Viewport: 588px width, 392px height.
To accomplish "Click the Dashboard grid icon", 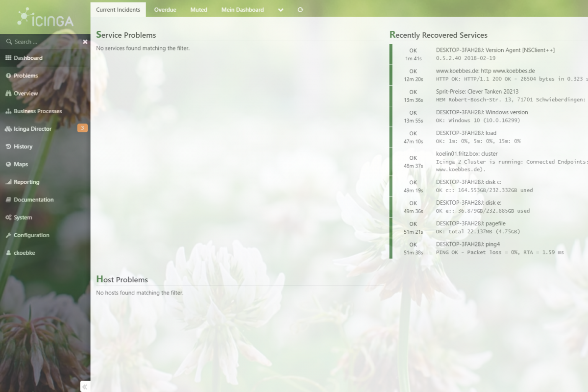I will click(x=8, y=58).
